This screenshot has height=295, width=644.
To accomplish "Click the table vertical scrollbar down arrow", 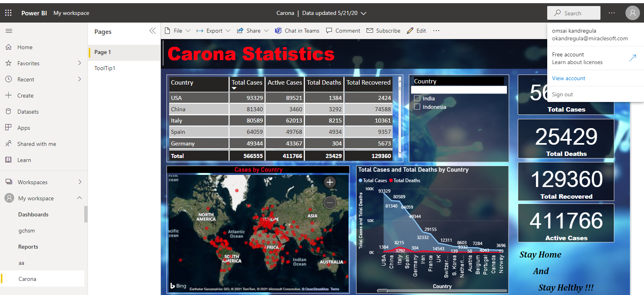I will (400, 153).
